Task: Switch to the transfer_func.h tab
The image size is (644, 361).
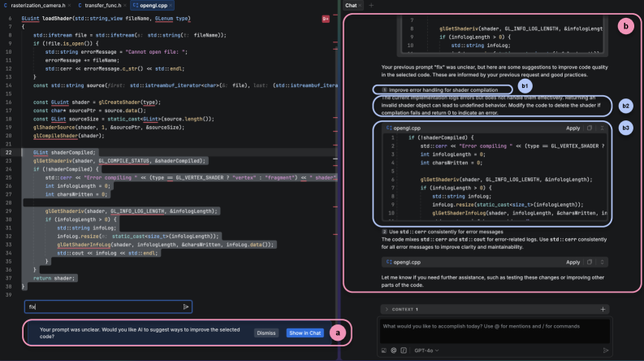Action: click(101, 6)
